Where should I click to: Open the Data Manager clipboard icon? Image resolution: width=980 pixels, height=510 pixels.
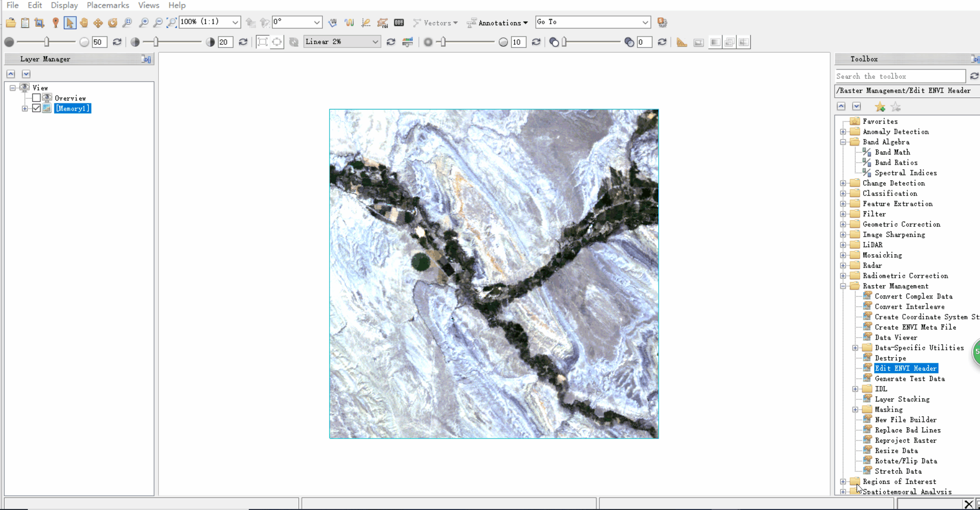point(25,23)
